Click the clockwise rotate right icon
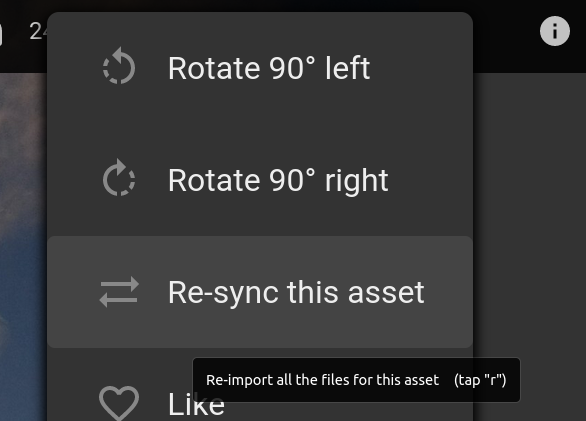The image size is (586, 421). (x=119, y=178)
